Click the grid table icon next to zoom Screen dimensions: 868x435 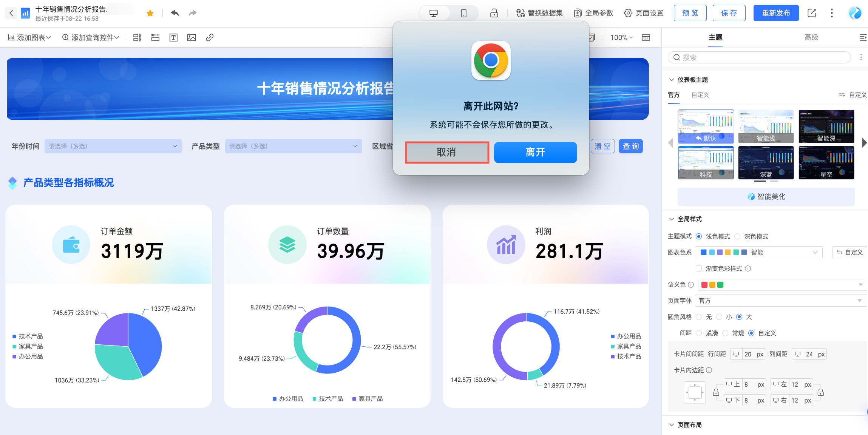646,37
